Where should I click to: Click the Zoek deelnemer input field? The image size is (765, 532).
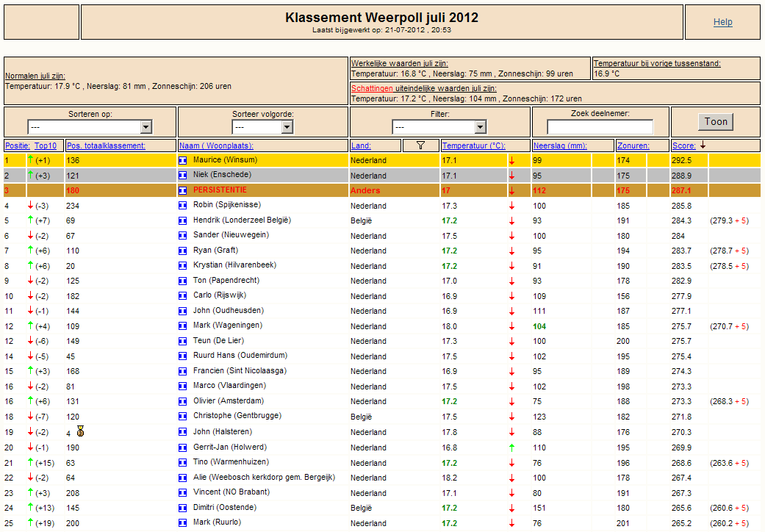[x=600, y=127]
